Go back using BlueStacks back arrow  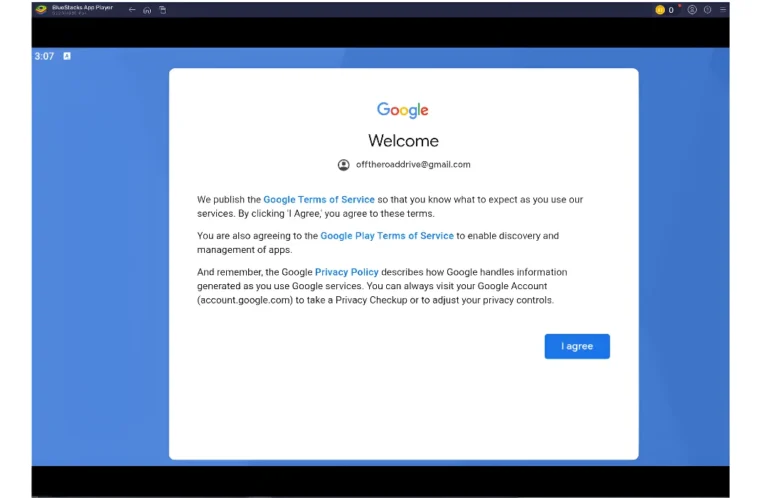[x=132, y=9]
